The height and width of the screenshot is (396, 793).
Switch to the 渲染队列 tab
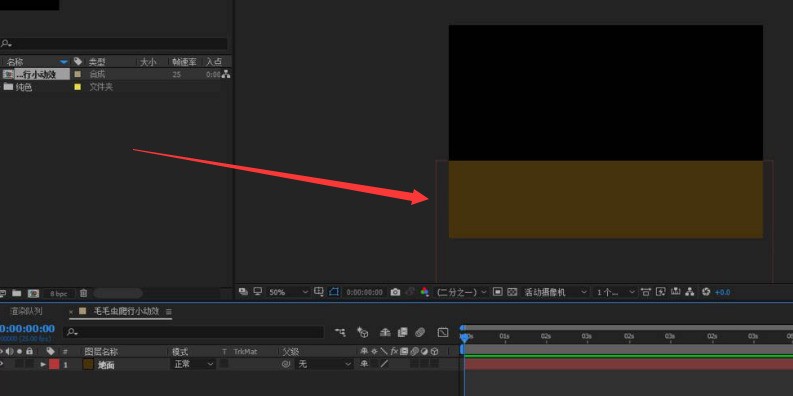pyautogui.click(x=26, y=311)
